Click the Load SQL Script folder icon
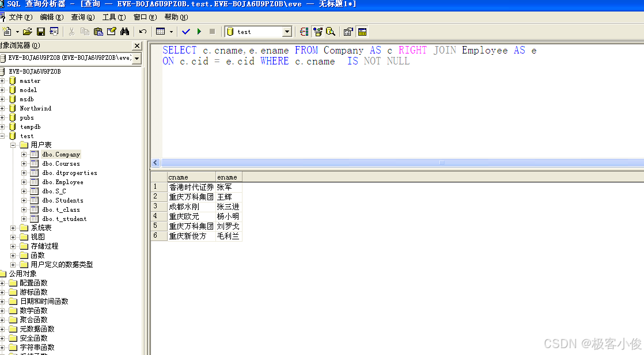644x355 pixels. coord(28,32)
